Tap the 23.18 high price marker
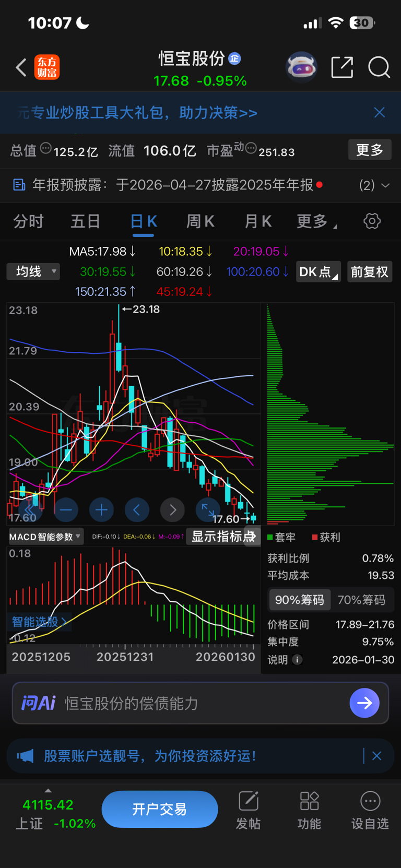This screenshot has height=868, width=401. (x=141, y=309)
